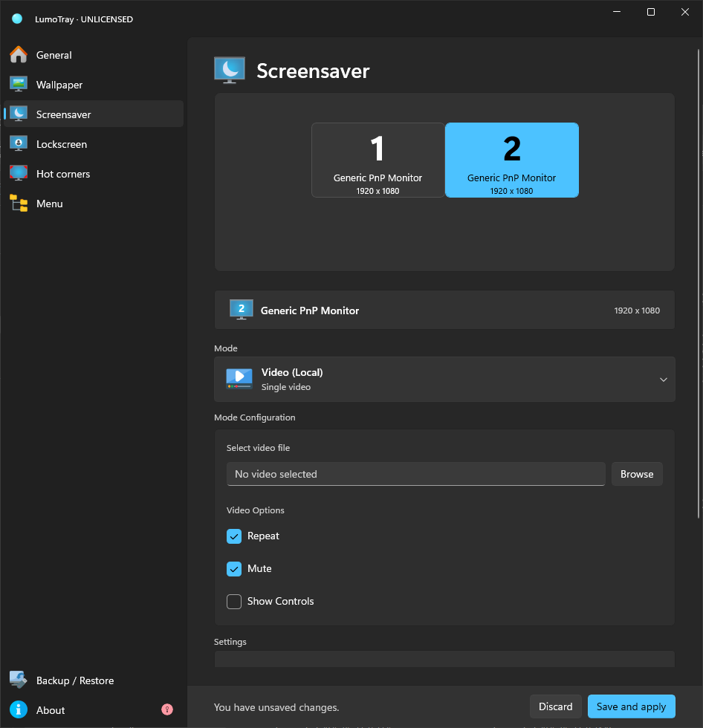Enable the Show Controls checkbox
This screenshot has width=703, height=728.
click(234, 602)
